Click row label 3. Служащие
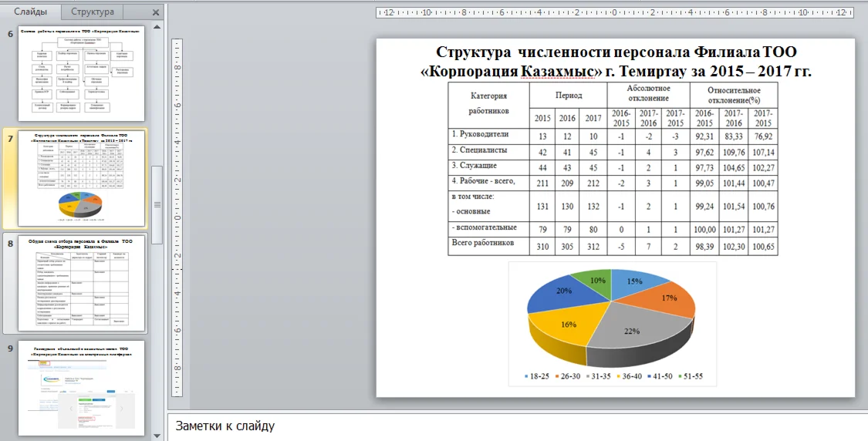868x441 pixels. (474, 166)
